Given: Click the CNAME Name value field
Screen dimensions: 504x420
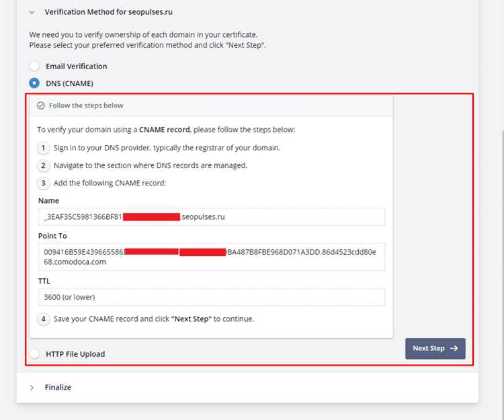Looking at the screenshot, I should point(212,217).
